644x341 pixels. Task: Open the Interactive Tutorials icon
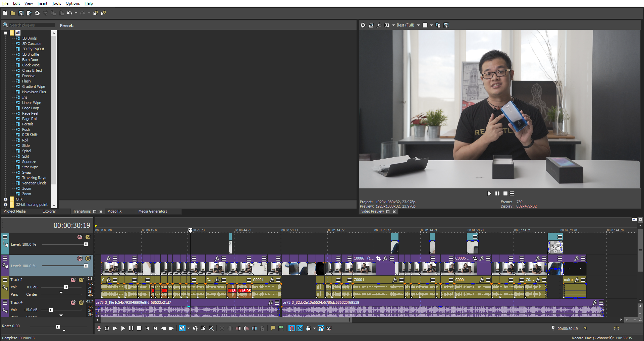[96, 13]
